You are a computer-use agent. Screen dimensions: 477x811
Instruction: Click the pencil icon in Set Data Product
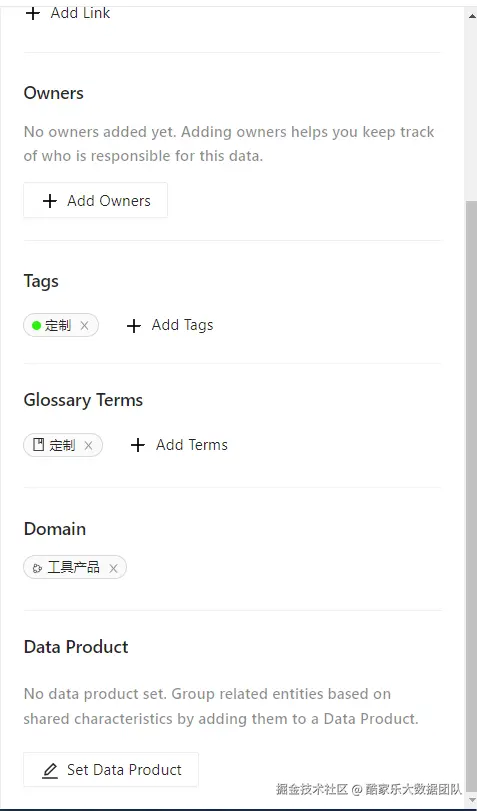tap(50, 771)
